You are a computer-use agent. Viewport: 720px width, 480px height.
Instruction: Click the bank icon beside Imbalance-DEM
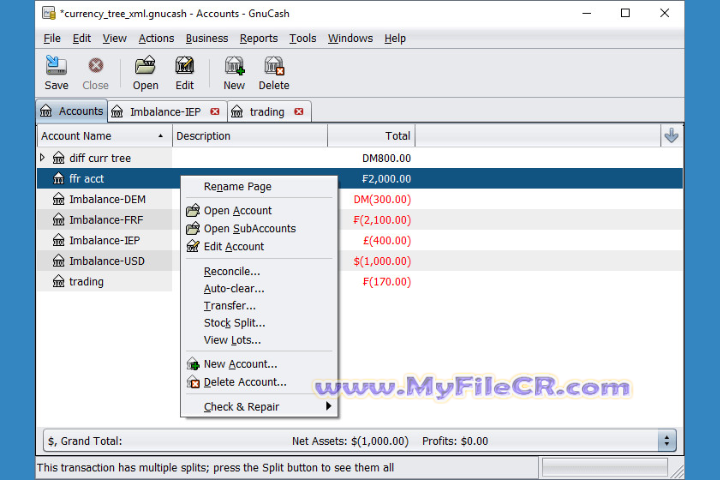[58, 199]
